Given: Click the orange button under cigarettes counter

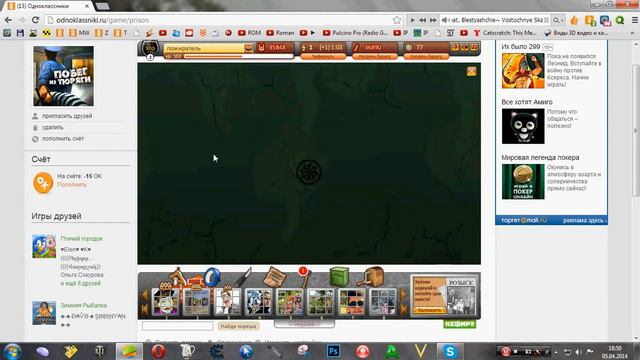Looking at the screenshot, I should 375,57.
